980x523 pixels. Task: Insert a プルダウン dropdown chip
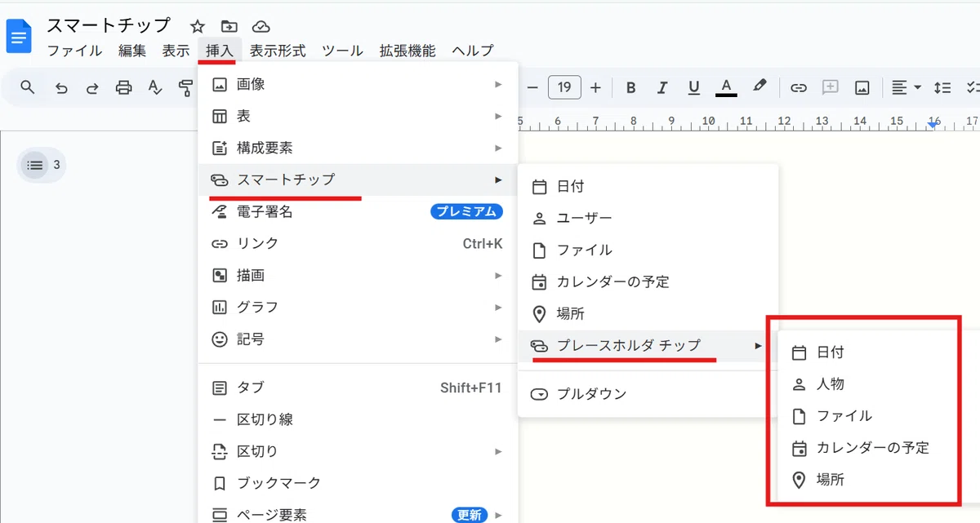coord(648,394)
